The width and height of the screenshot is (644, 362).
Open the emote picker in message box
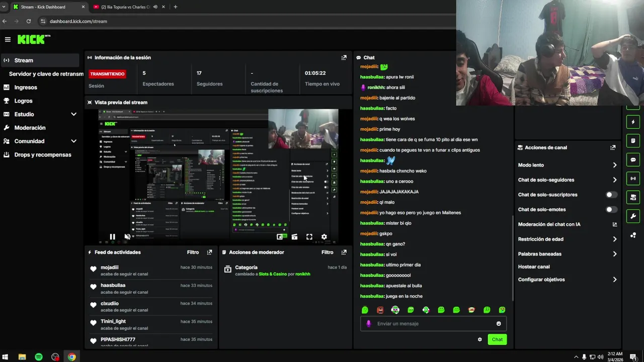click(499, 324)
